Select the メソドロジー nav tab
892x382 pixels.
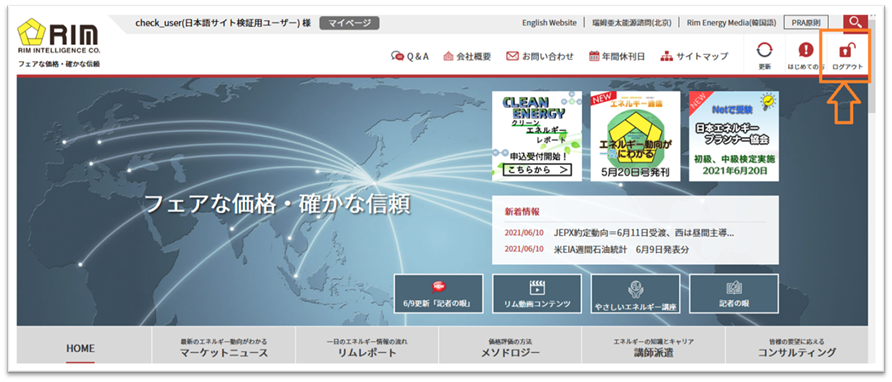[510, 347]
